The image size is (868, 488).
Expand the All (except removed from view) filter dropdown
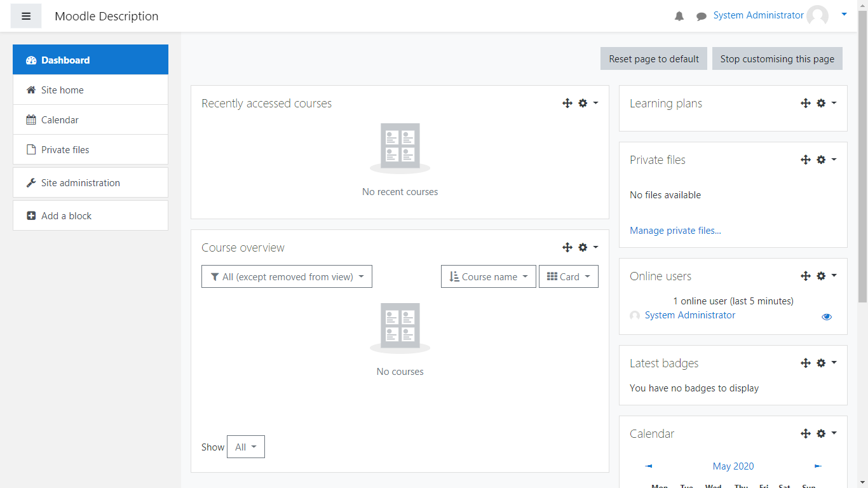(x=287, y=277)
